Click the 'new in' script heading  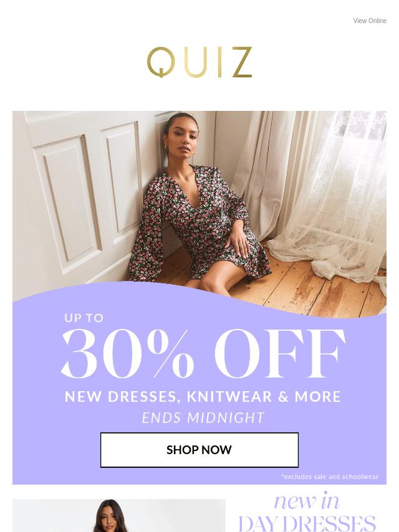click(x=307, y=501)
